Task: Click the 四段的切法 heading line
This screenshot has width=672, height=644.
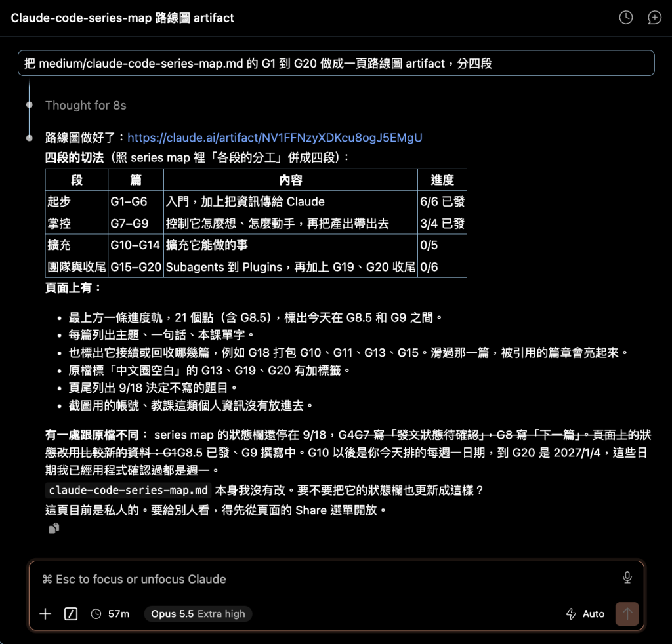Action: pyautogui.click(x=198, y=157)
